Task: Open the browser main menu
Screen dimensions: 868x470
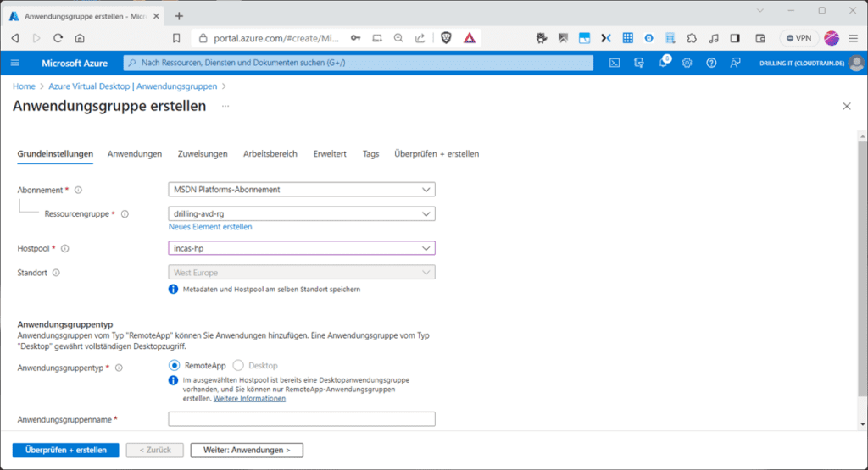Action: [x=853, y=38]
